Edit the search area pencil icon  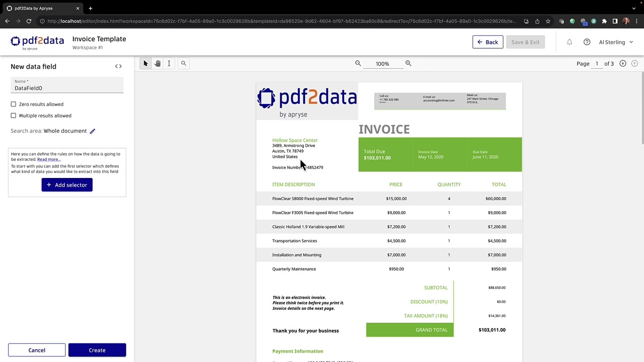point(93,131)
